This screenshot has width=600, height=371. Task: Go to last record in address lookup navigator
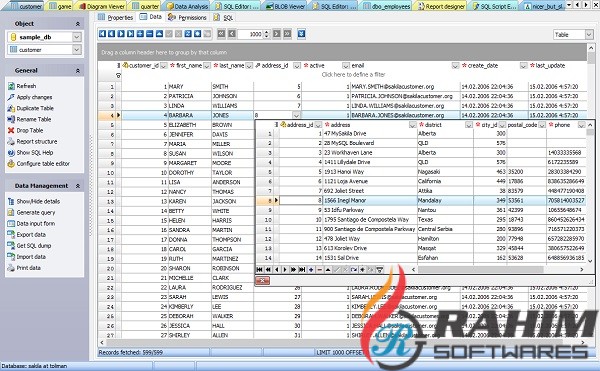(302, 270)
